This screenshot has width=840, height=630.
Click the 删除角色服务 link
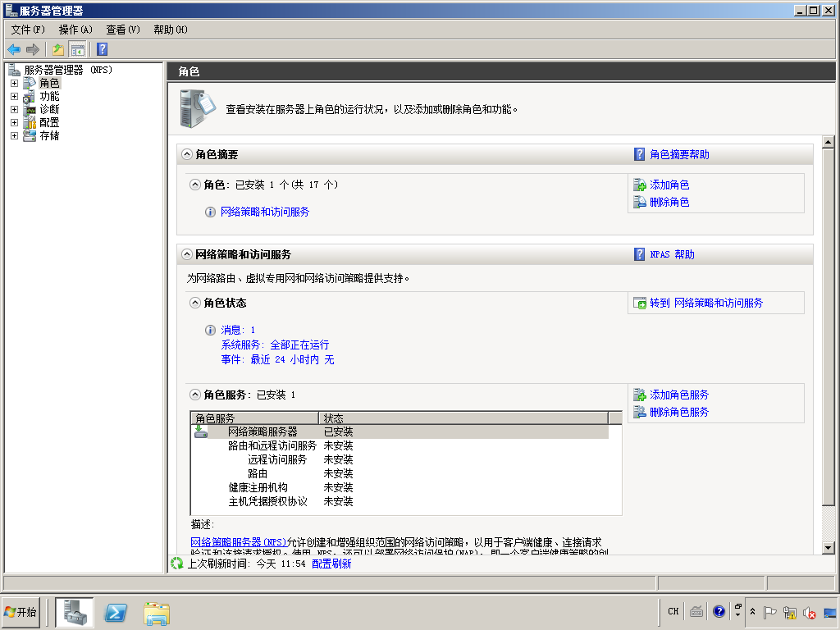pos(679,412)
